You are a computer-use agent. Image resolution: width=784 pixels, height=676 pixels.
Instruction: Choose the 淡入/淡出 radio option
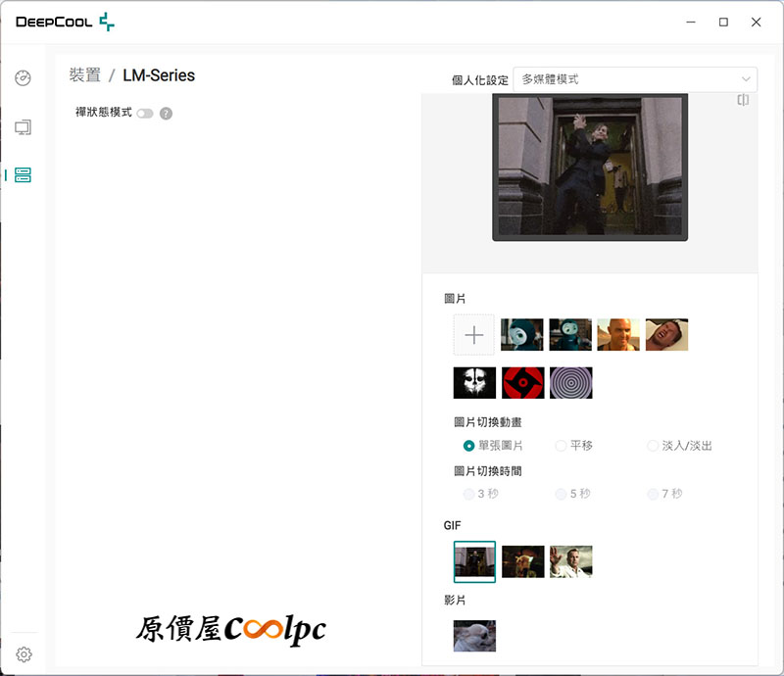coord(653,446)
